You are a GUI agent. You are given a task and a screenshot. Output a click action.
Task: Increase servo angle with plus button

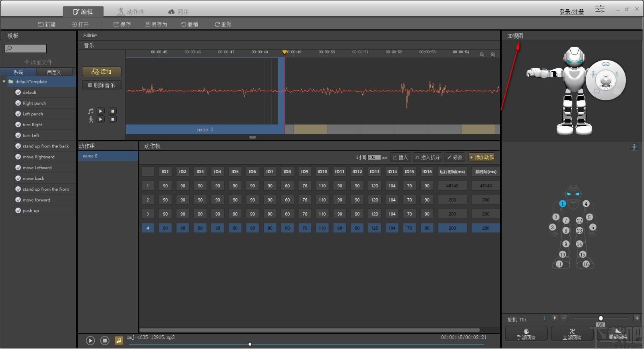coord(637,318)
